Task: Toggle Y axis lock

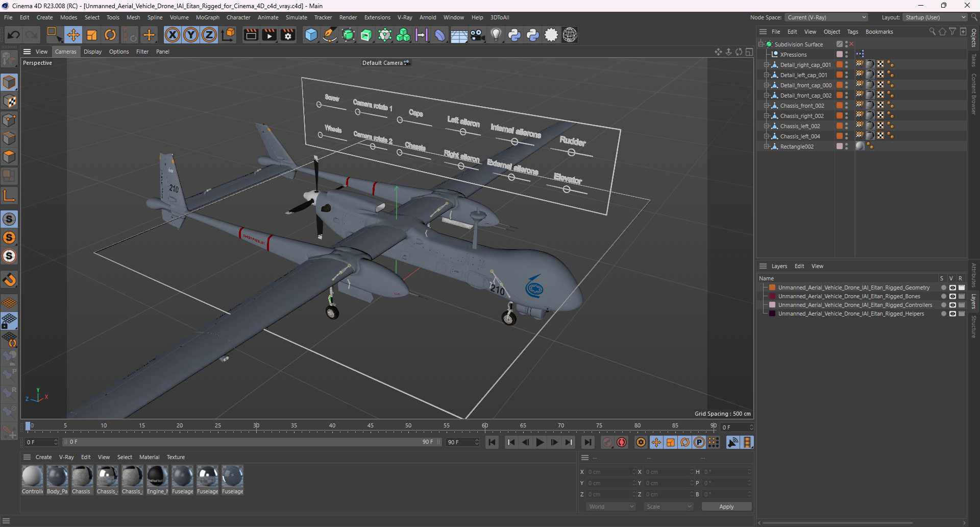Action: click(x=191, y=35)
